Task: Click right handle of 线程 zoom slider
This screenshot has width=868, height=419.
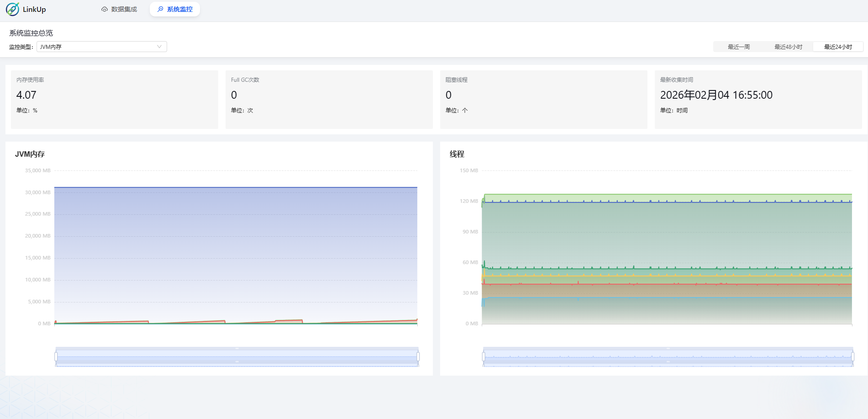Action: pos(852,356)
